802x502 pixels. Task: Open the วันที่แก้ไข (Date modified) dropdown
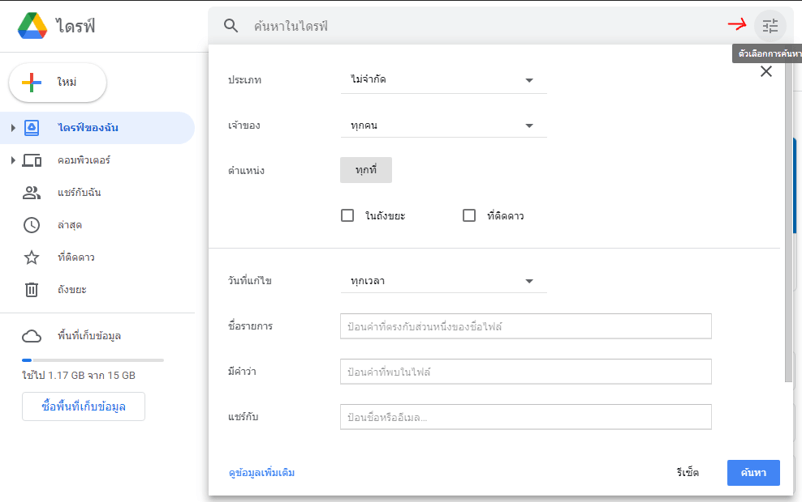pyautogui.click(x=443, y=281)
